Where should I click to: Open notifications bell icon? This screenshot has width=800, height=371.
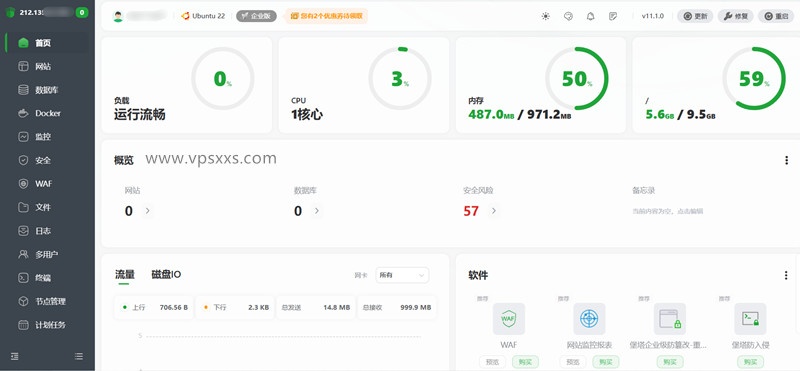(590, 16)
